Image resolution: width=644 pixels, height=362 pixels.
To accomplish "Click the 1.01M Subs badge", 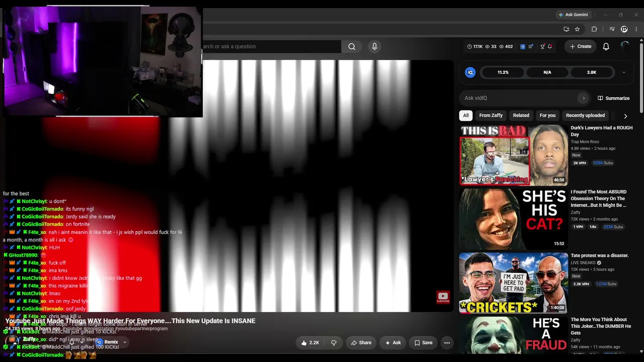I will pyautogui.click(x=606, y=284).
